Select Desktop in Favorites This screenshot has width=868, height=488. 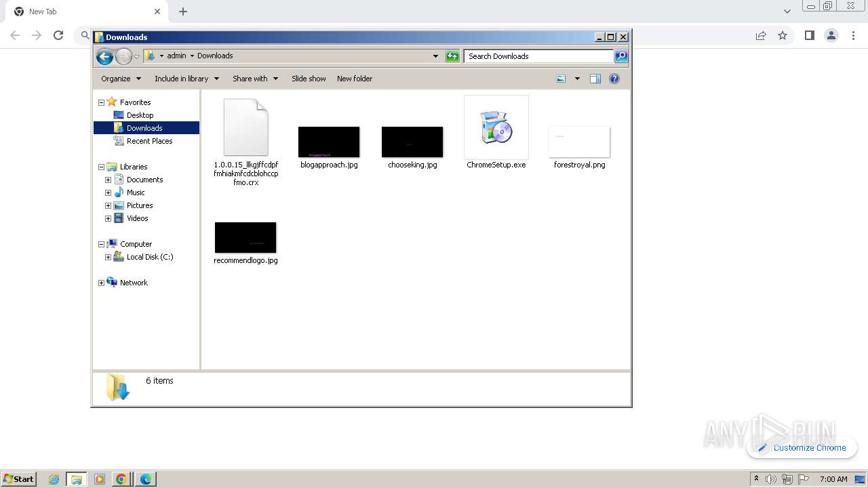click(x=140, y=115)
